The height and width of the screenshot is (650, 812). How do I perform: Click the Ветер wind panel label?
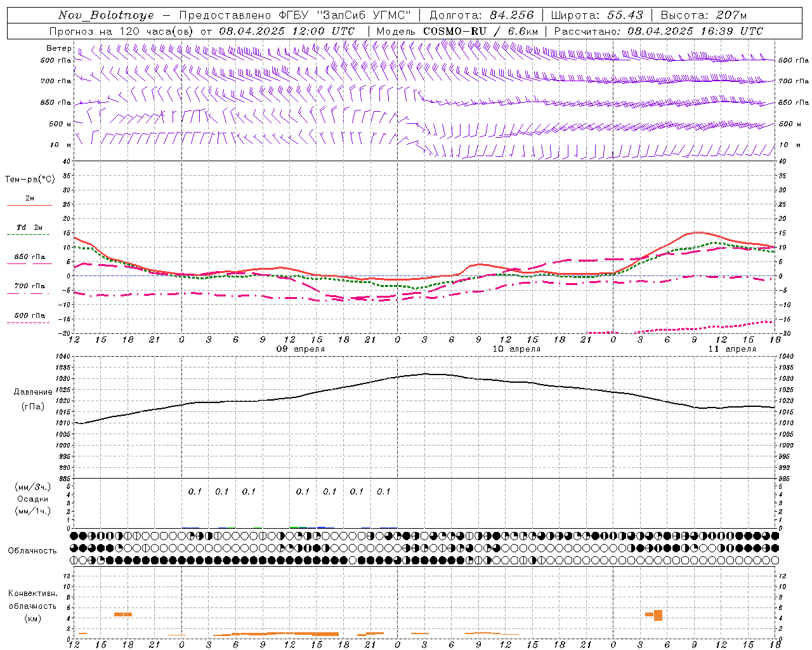58,48
